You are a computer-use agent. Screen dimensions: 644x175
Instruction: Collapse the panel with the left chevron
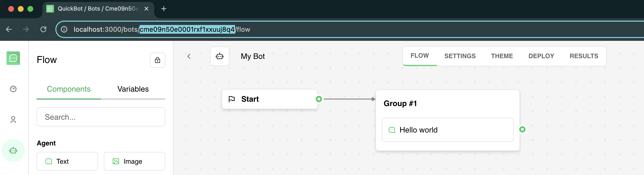(189, 56)
